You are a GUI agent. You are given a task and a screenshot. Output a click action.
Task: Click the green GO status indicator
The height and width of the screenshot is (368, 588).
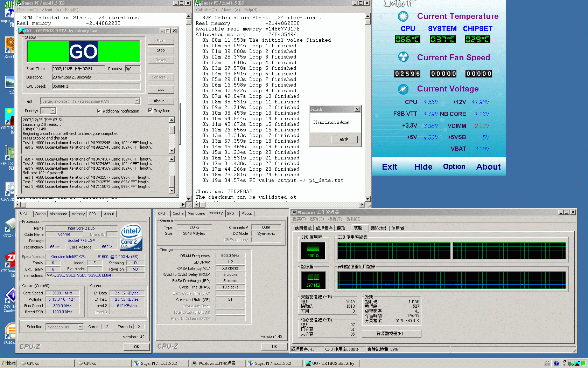(x=84, y=52)
